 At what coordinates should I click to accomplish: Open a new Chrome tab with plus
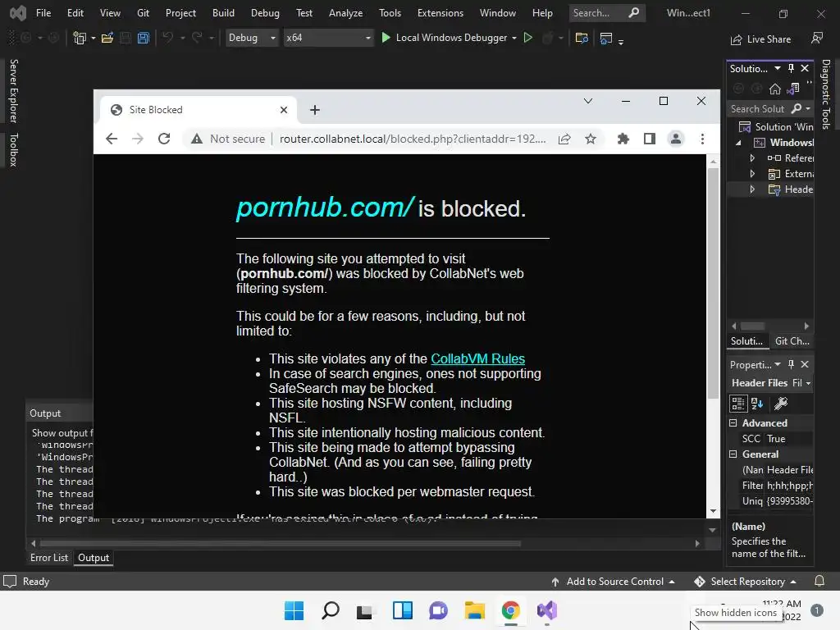point(314,110)
